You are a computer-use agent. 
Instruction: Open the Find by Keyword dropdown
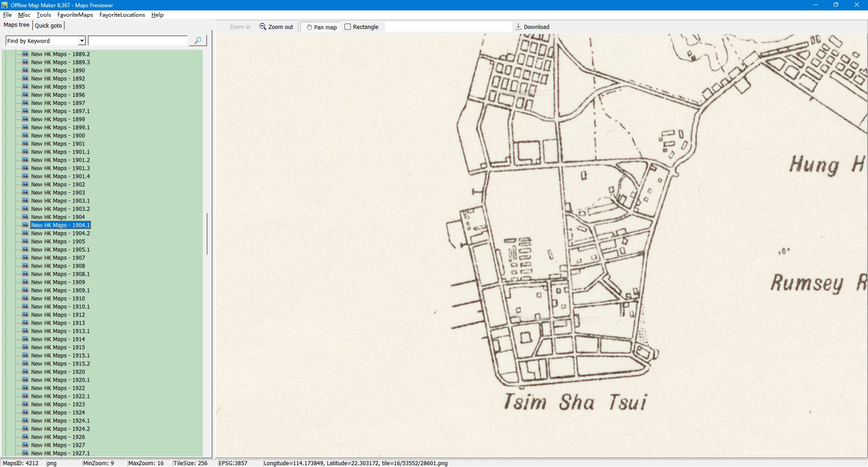point(82,41)
